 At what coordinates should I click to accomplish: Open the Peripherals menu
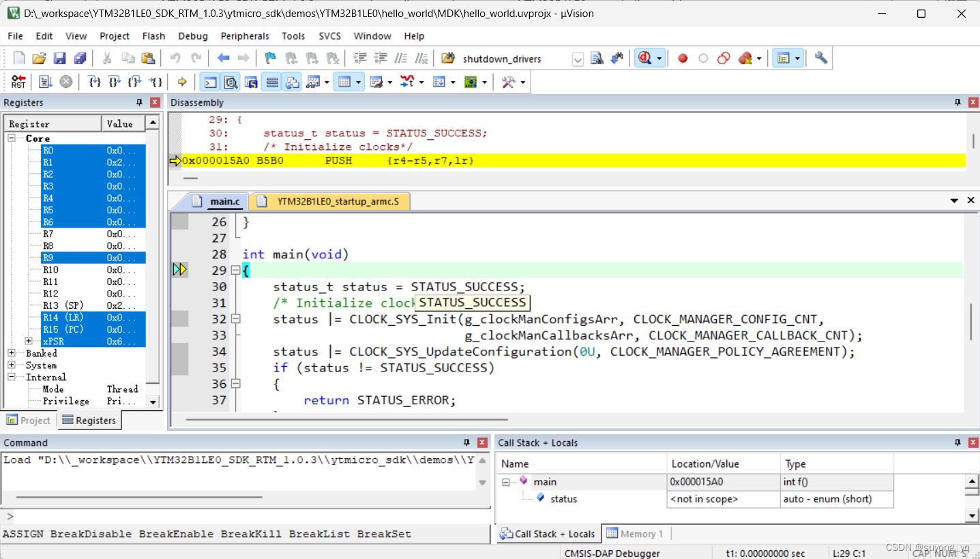(x=245, y=36)
